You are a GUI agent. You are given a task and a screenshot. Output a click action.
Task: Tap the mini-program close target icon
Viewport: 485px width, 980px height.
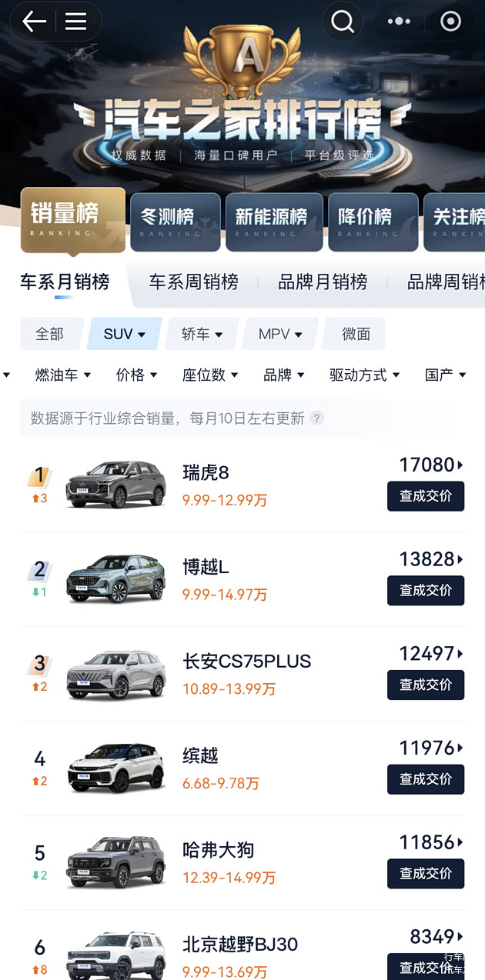click(x=450, y=22)
